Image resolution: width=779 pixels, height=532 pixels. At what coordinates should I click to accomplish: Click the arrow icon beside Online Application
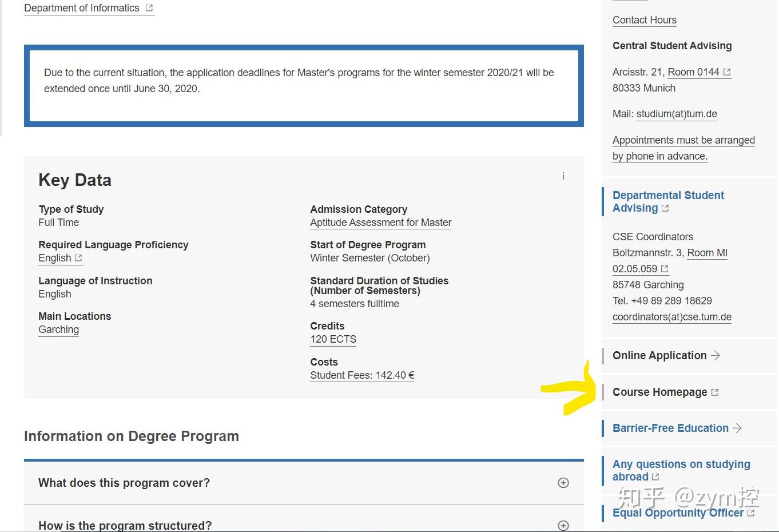[x=716, y=356]
